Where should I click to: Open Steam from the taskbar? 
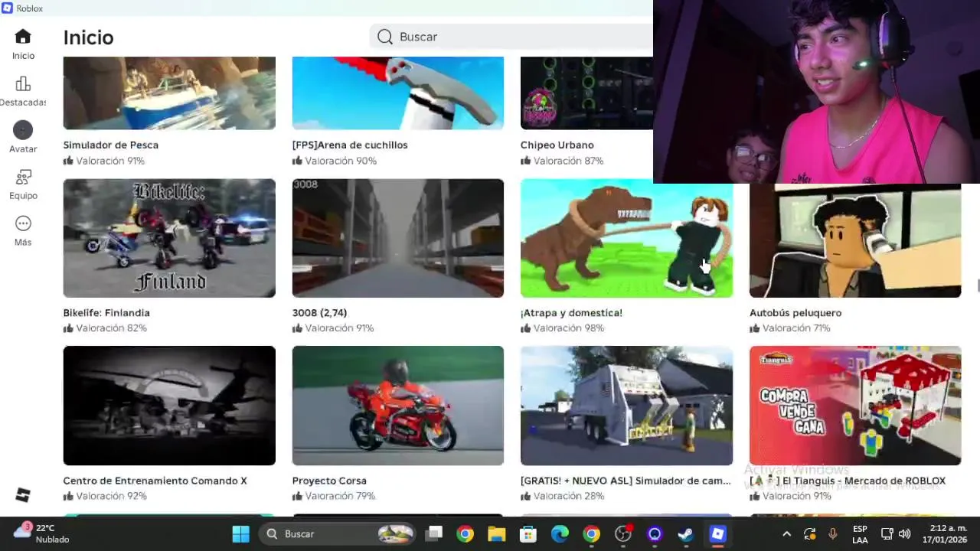pyautogui.click(x=685, y=533)
